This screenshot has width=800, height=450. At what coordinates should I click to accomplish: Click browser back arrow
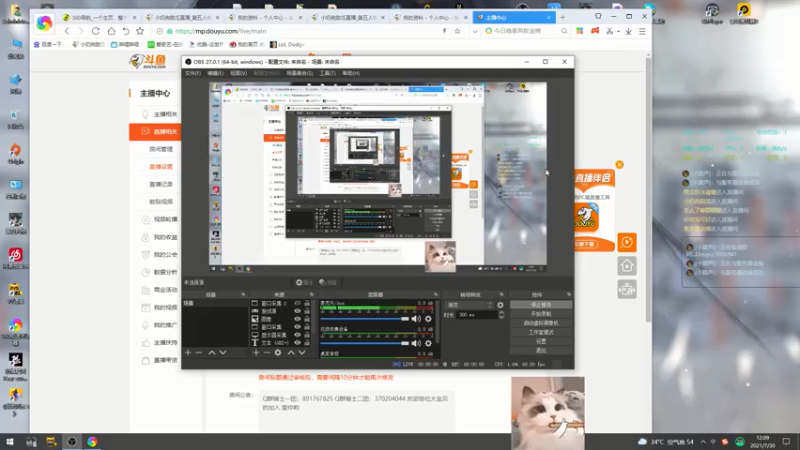click(x=67, y=31)
